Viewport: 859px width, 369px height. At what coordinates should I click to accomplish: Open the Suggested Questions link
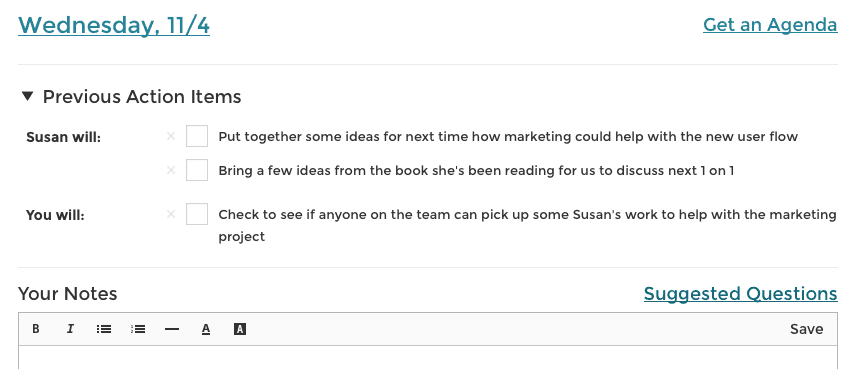(741, 294)
